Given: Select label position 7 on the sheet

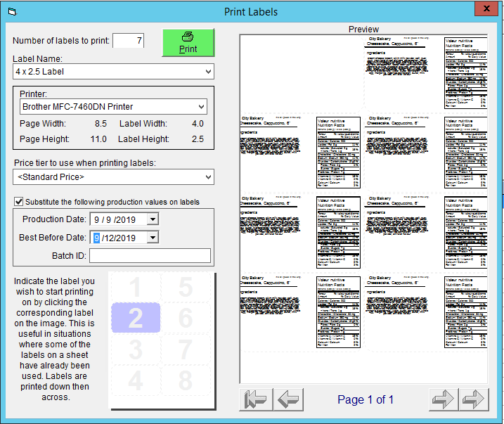Looking at the screenshot, I should (186, 349).
